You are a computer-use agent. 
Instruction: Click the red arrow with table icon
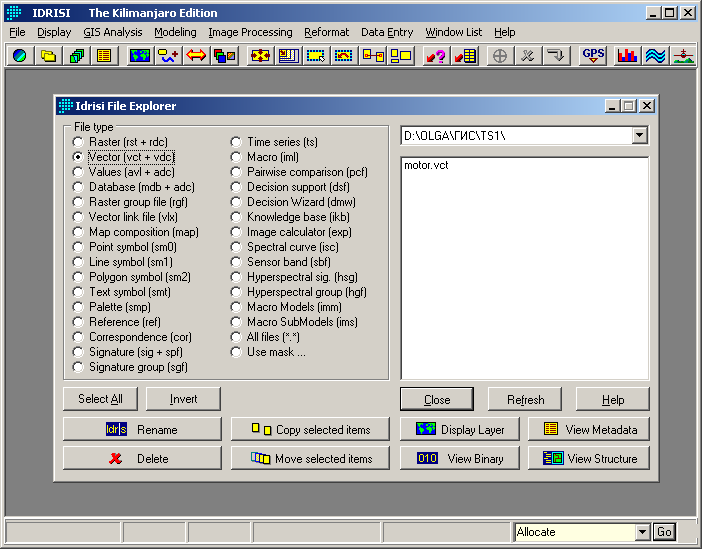pos(465,56)
